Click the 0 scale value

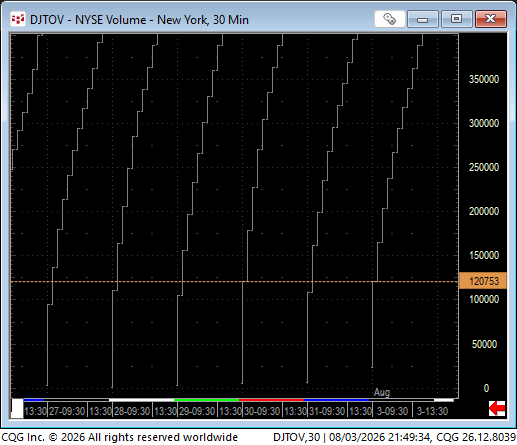point(486,388)
